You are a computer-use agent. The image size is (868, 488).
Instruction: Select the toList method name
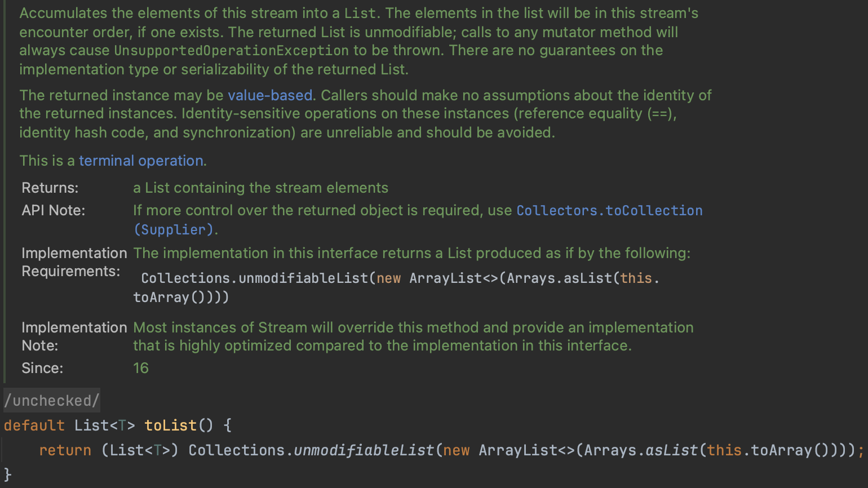pos(170,425)
